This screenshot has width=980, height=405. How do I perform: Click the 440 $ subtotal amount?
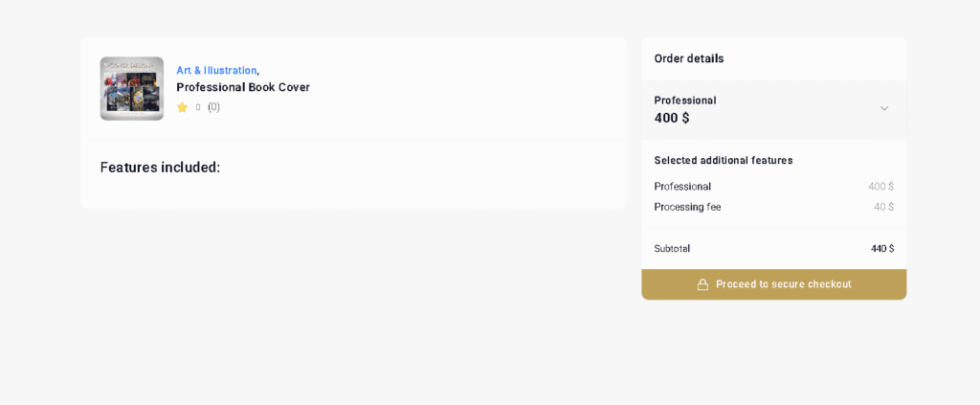point(882,249)
